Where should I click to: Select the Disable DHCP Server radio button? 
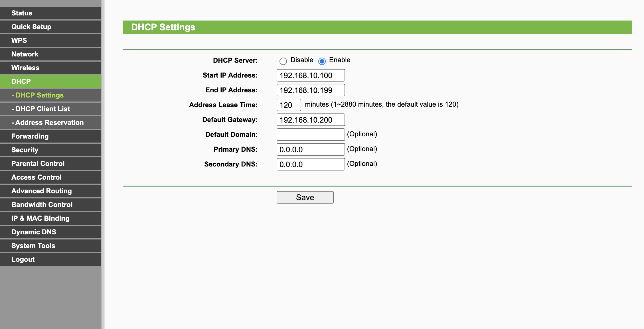coord(283,61)
